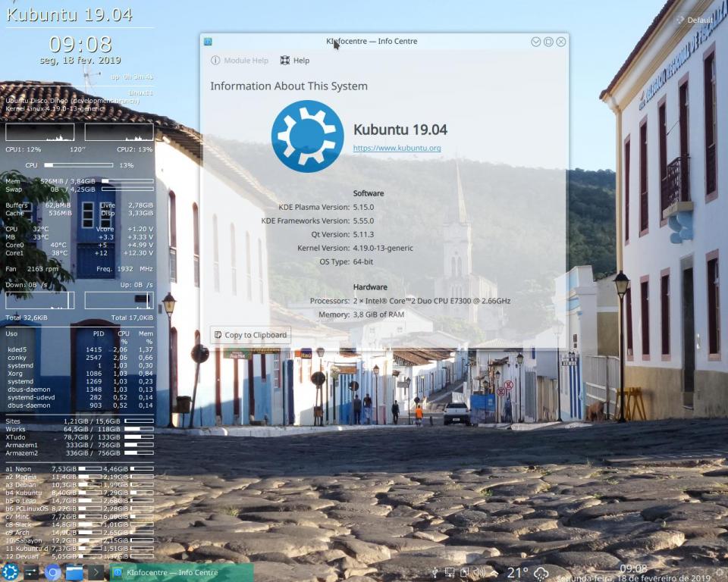Click the Conky Swap usage bar

tap(127, 189)
